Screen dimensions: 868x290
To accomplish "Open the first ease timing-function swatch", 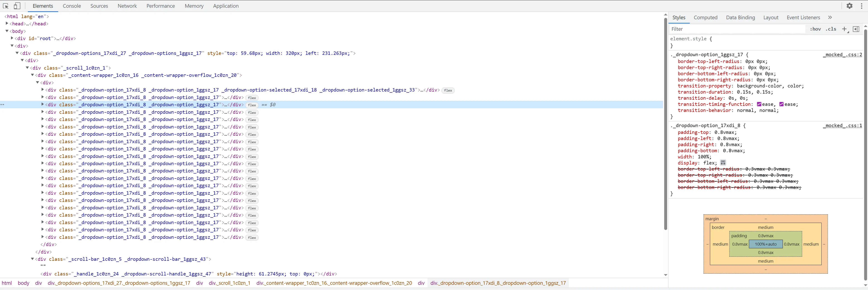I will pyautogui.click(x=759, y=104).
